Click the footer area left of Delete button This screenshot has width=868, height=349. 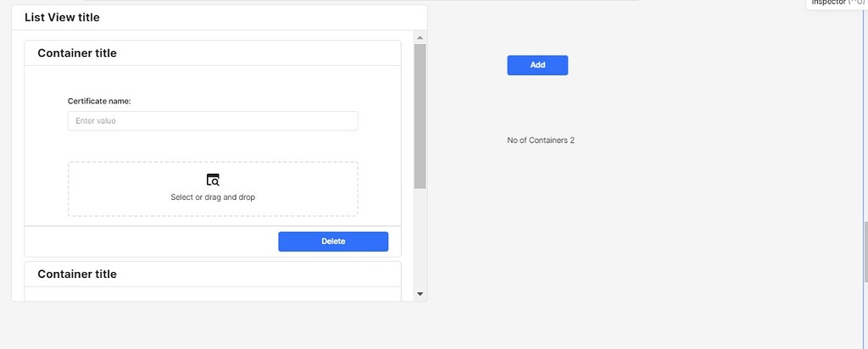(151, 241)
